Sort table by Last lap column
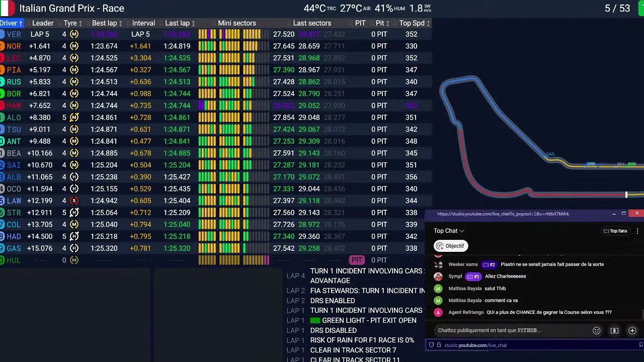644x362 pixels. coord(180,23)
